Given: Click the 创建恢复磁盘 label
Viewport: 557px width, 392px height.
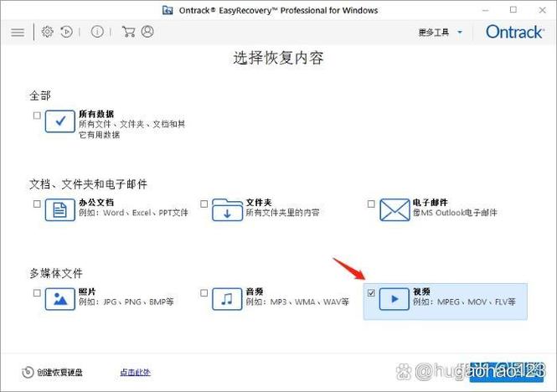Looking at the screenshot, I should (x=59, y=373).
